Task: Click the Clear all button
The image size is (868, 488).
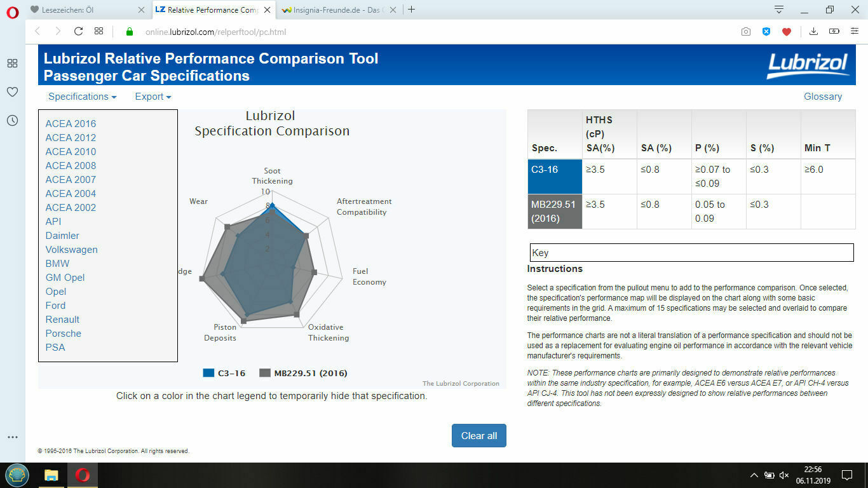Action: click(x=478, y=435)
